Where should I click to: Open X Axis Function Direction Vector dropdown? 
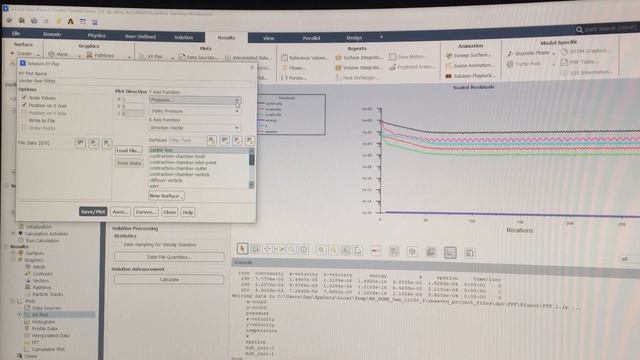pos(195,128)
